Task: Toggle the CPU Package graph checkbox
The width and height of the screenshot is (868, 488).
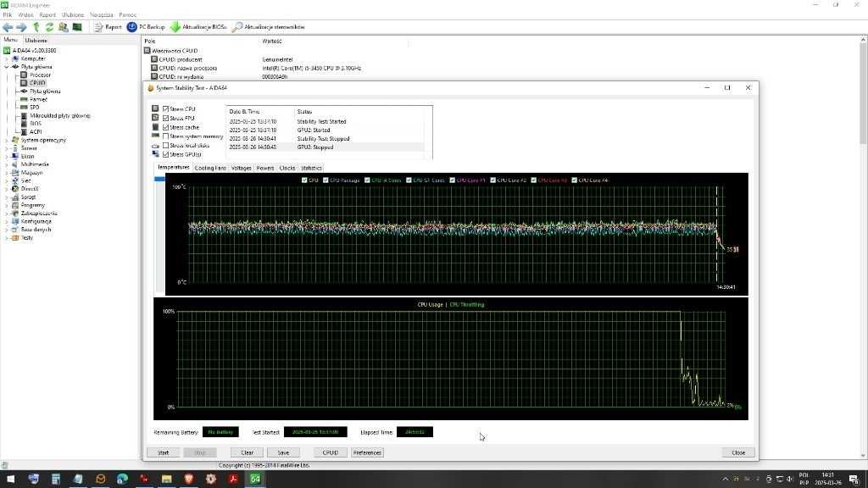Action: tap(326, 180)
